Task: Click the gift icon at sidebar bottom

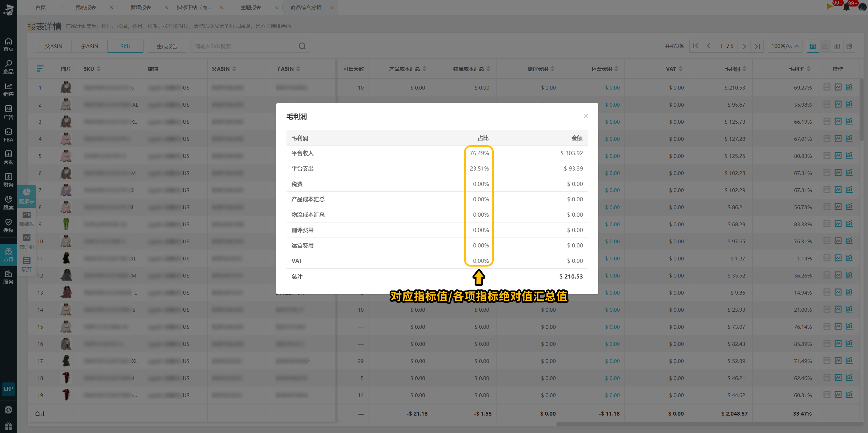Action: [9, 426]
